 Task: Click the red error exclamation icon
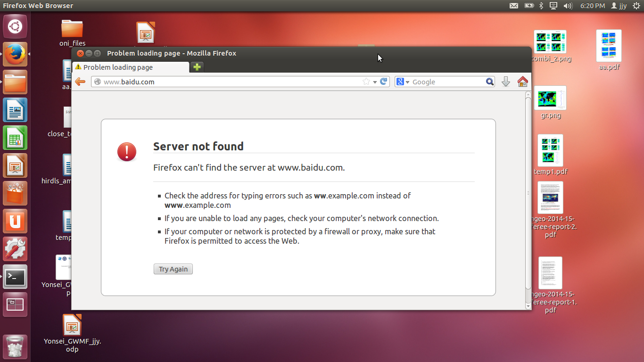point(127,152)
